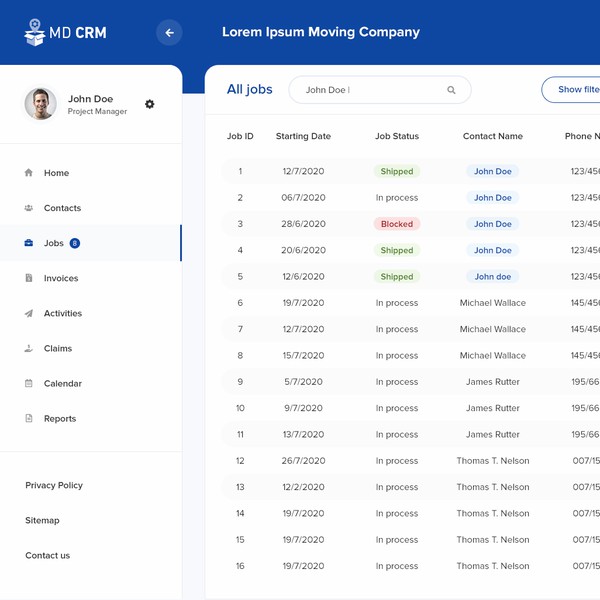This screenshot has width=600, height=600.
Task: Click Thomas T. Nelson in job 14 row
Action: [493, 514]
